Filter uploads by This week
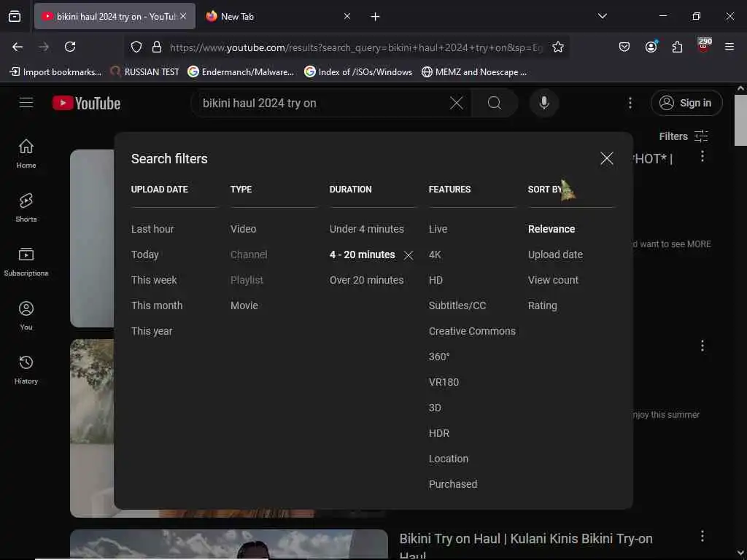 click(x=154, y=280)
